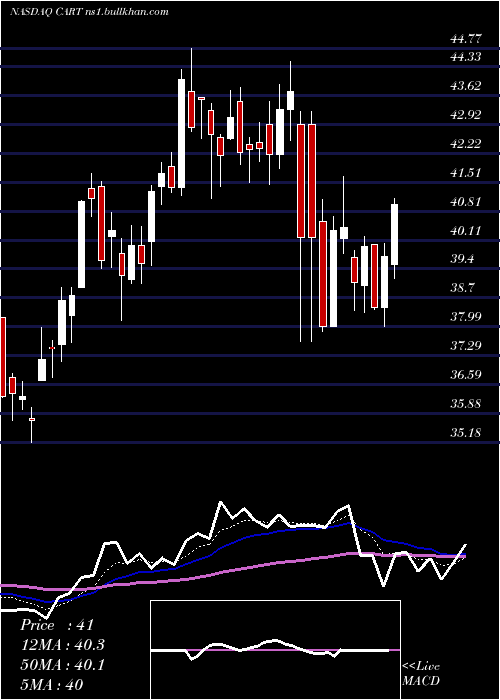Viewport: 500px width, 700px height.
Task: Select the 43.62 price level label
Action: [466, 86]
